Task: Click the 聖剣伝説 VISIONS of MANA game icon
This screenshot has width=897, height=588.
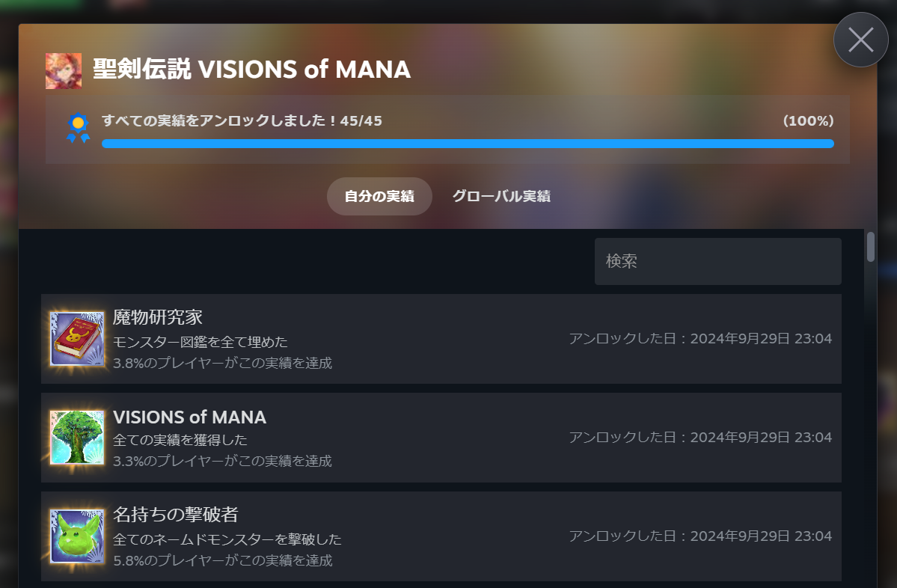Action: click(64, 70)
